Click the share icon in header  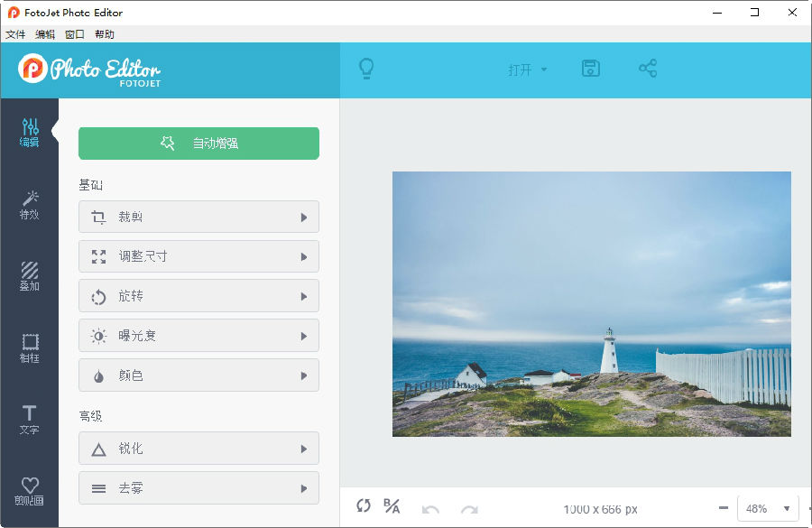click(x=648, y=69)
